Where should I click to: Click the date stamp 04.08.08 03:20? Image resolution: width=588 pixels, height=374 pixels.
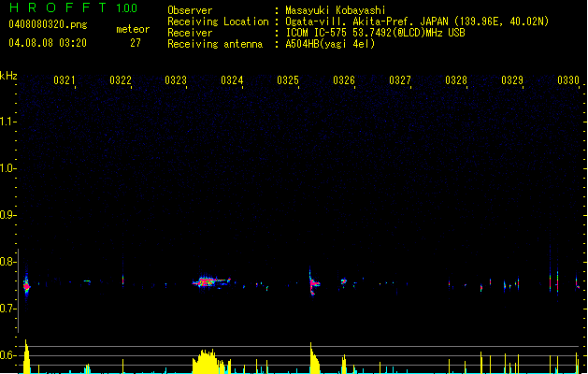pyautogui.click(x=48, y=43)
